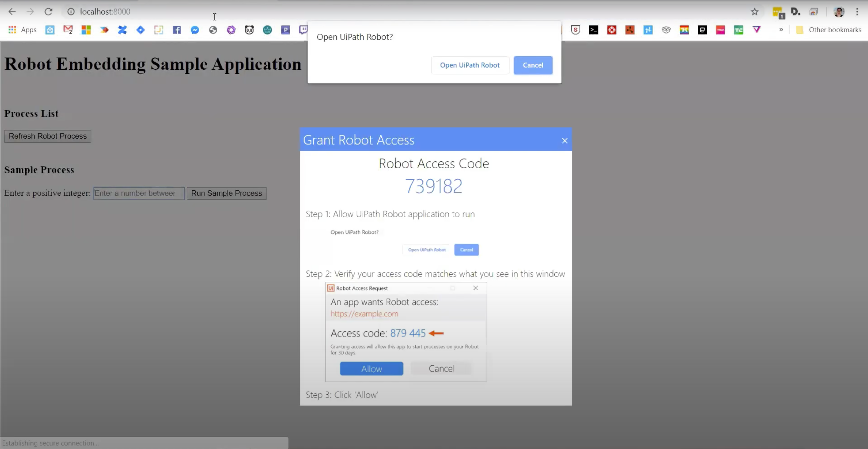Click the access code 739182
The height and width of the screenshot is (449, 868).
tap(434, 186)
